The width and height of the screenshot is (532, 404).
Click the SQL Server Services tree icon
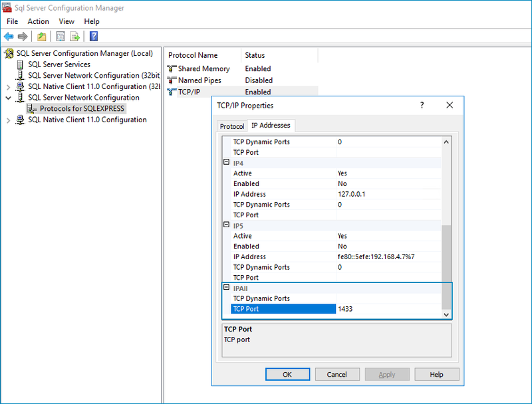(x=21, y=64)
